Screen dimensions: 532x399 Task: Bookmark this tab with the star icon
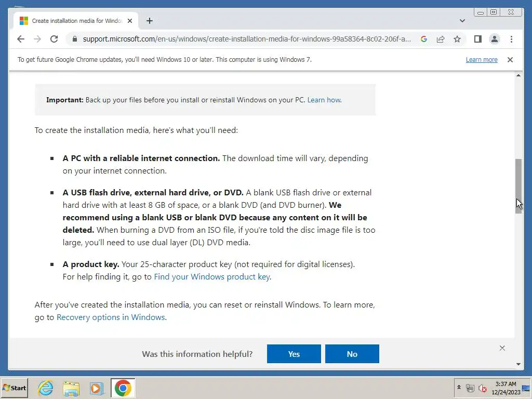(x=457, y=39)
